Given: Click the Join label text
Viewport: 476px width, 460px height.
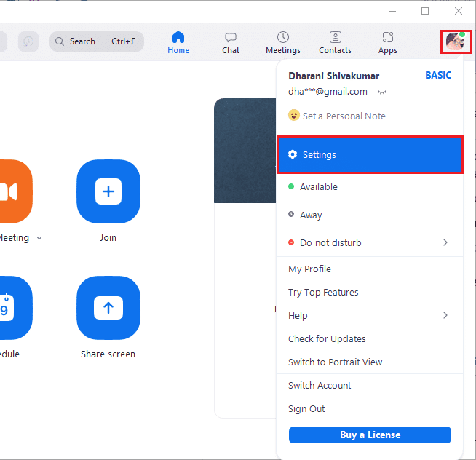Looking at the screenshot, I should point(108,238).
